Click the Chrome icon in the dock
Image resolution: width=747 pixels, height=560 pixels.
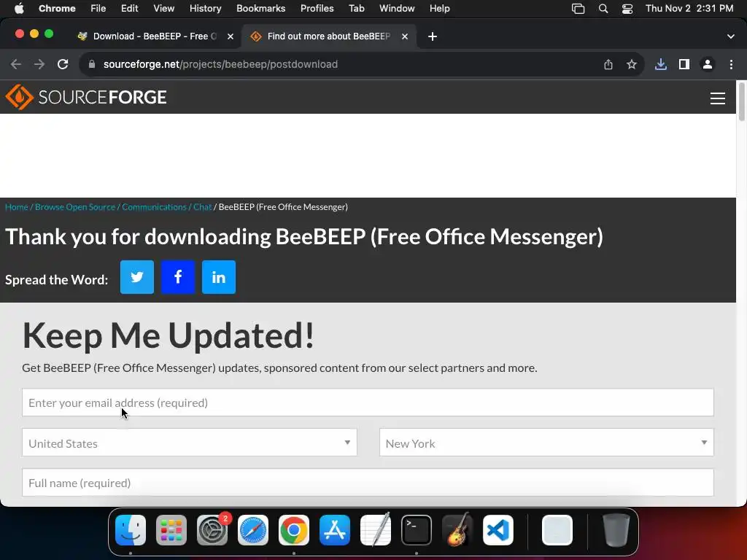[294, 530]
